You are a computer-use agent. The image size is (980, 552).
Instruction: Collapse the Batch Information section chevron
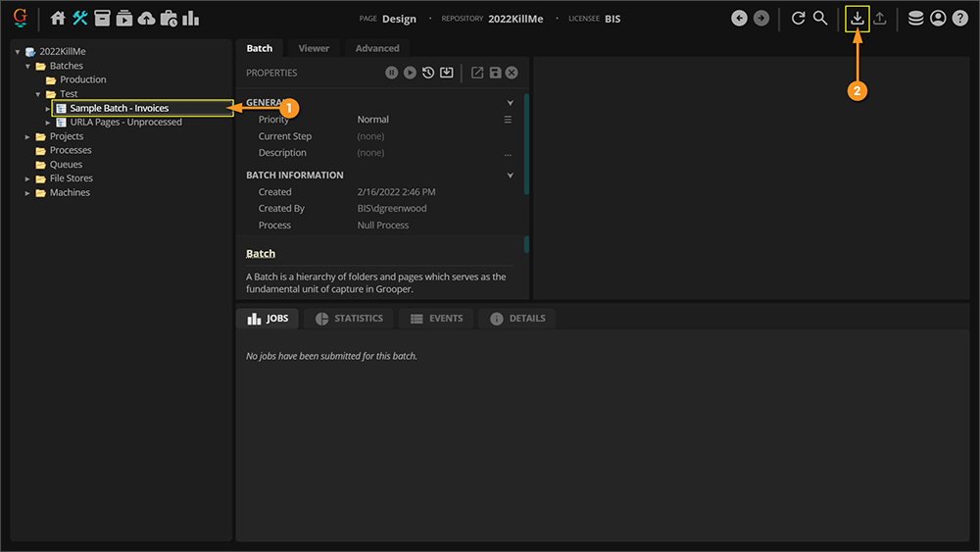coord(510,176)
